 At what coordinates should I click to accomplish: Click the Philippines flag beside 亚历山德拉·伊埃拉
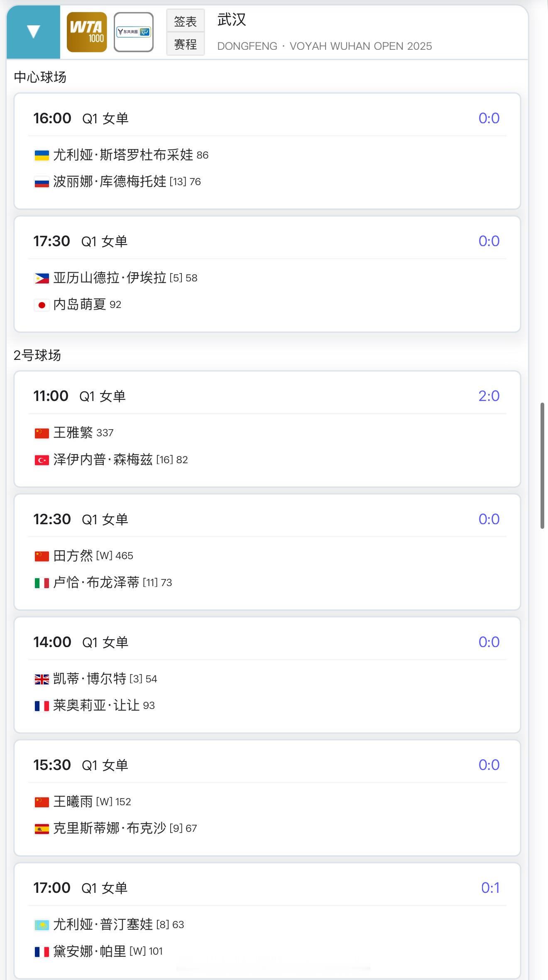pos(42,278)
